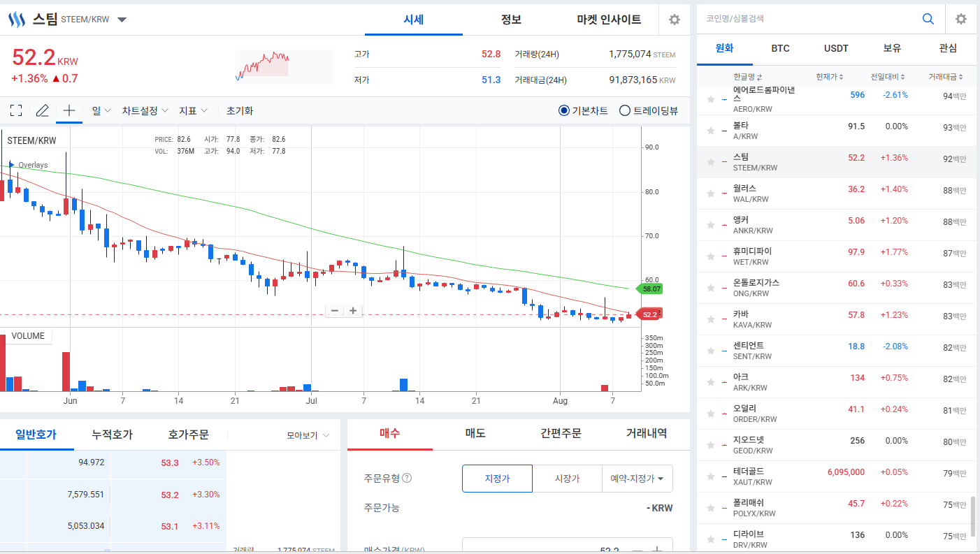Star the SENT/KRW 센티언트 row
The height and width of the screenshot is (554, 980).
711,351
